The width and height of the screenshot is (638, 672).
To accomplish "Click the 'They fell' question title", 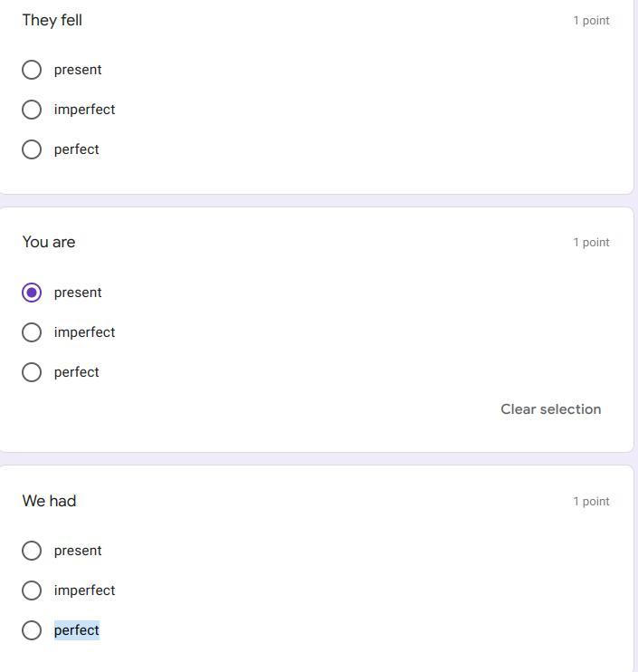I will (52, 20).
